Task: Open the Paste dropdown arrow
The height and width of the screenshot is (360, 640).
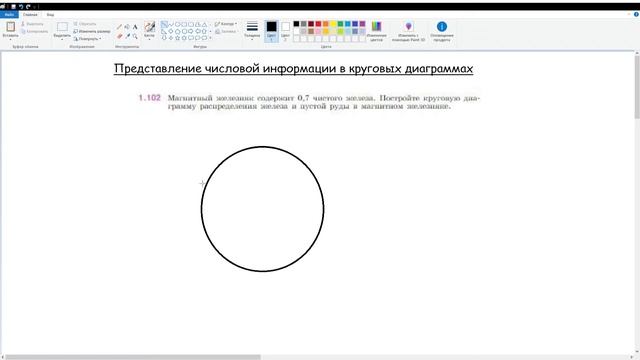Action: coord(10,39)
